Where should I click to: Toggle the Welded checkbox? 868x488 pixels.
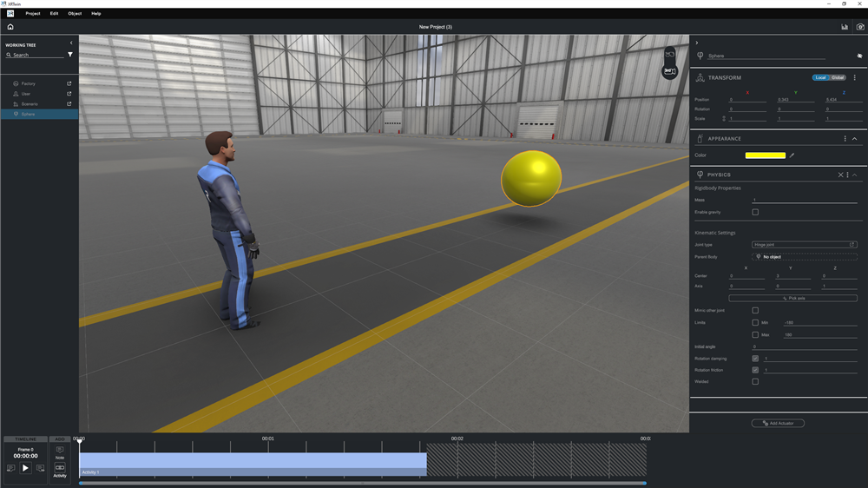pos(755,381)
